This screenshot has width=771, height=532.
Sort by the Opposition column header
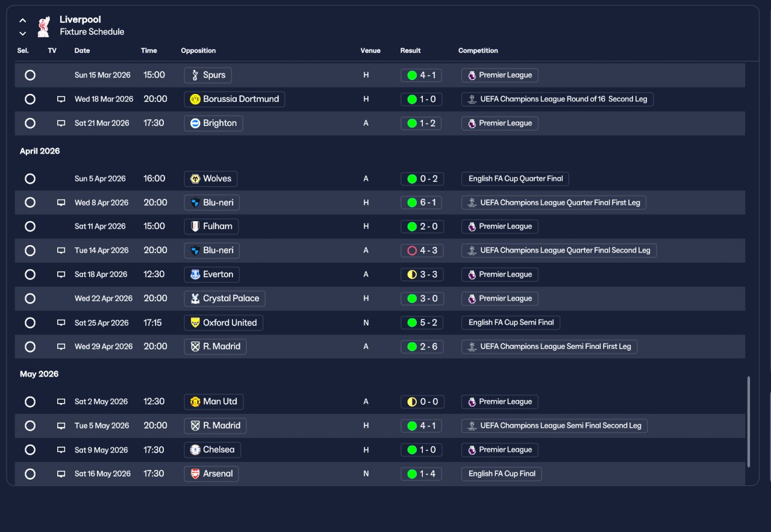(198, 51)
